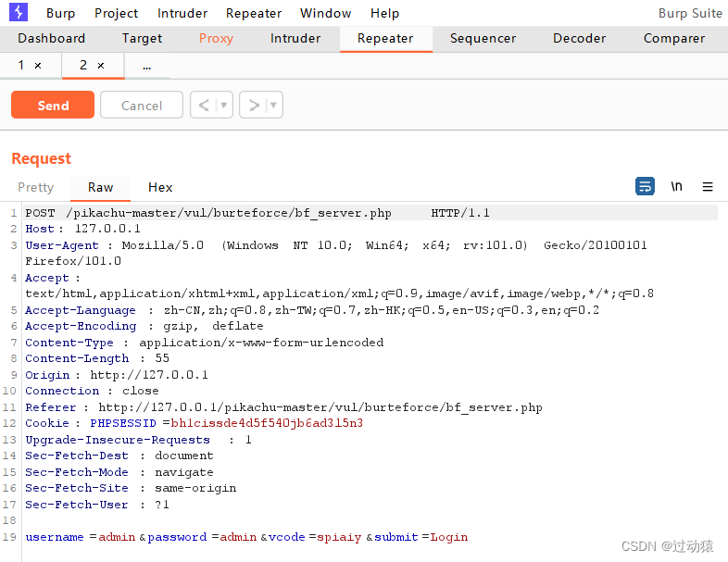This screenshot has width=728, height=562.
Task: Open the Window menu
Action: 325,13
